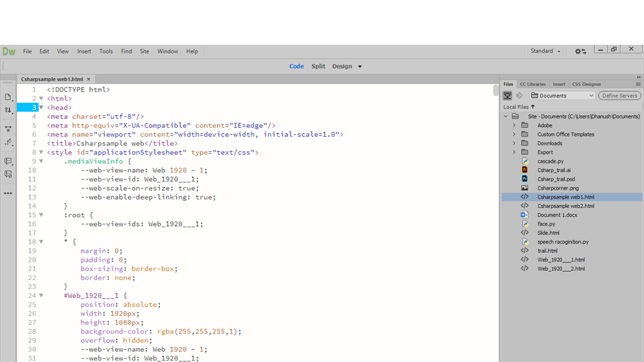The image size is (644, 362).
Task: Switch to the CC Libraries tab
Action: point(533,84)
